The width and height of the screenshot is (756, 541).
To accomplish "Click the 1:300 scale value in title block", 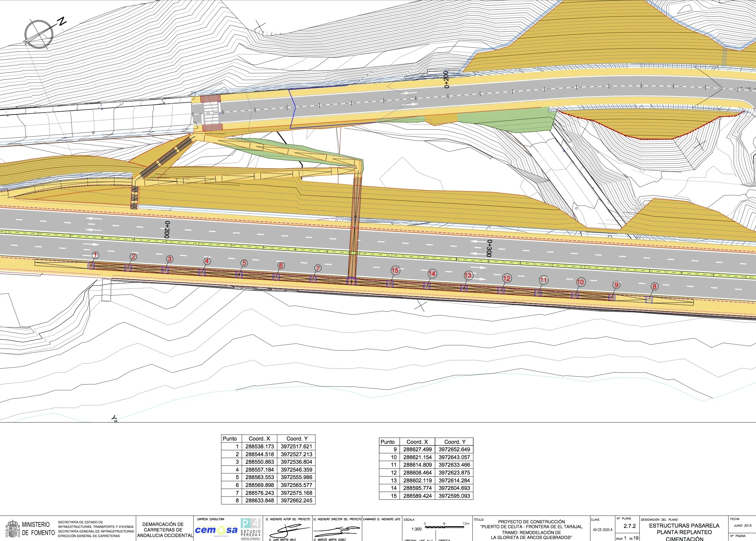I will click(x=416, y=529).
